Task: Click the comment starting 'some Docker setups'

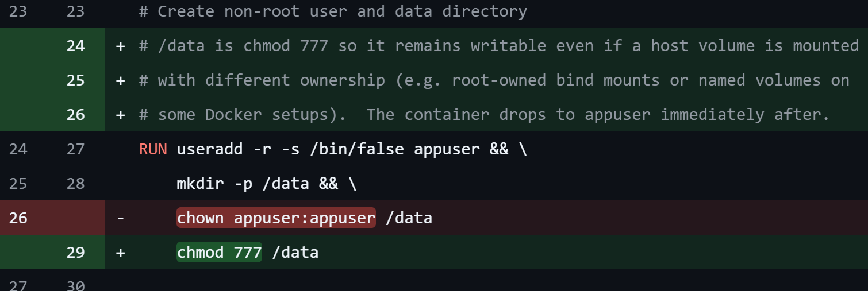Action: coord(484,115)
